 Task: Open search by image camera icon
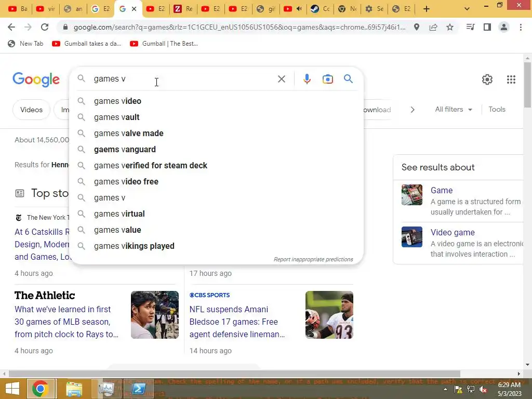tap(327, 79)
